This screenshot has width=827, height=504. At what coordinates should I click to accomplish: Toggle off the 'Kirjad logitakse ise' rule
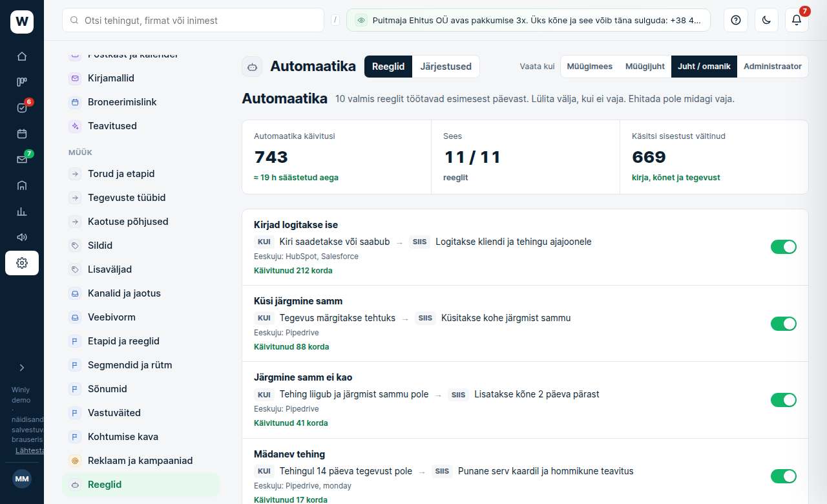[x=784, y=247]
